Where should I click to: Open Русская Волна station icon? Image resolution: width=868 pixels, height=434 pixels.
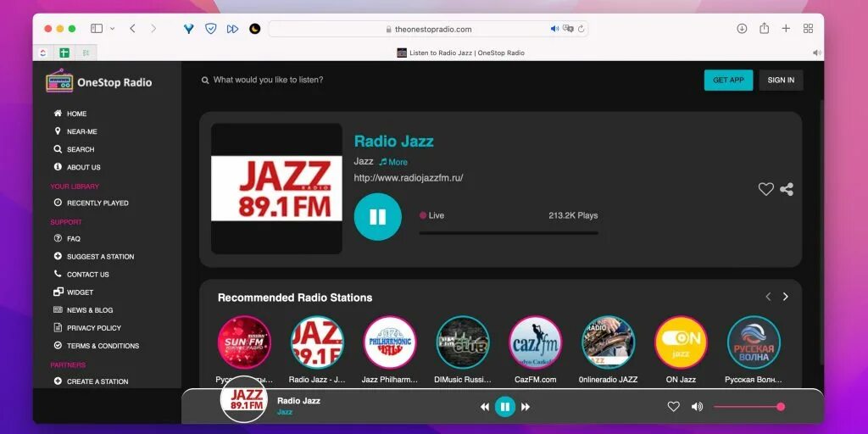pyautogui.click(x=754, y=342)
